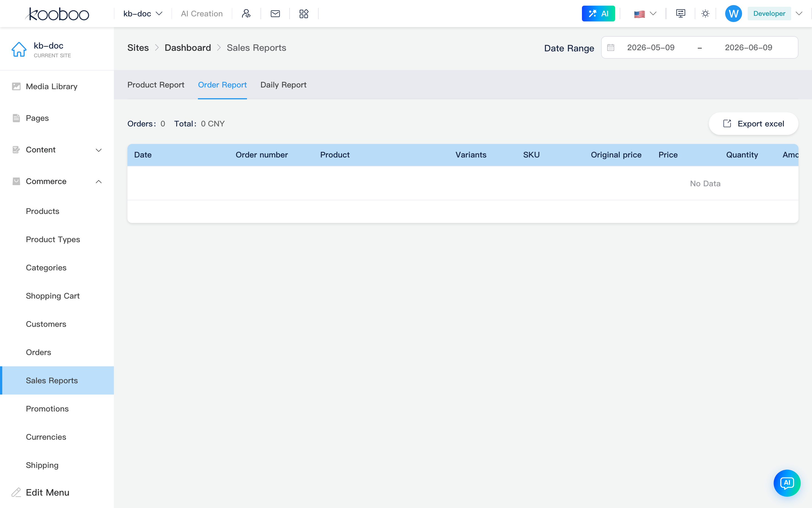This screenshot has height=508, width=812.
Task: Open the kb-doc site dropdown
Action: [x=143, y=14]
